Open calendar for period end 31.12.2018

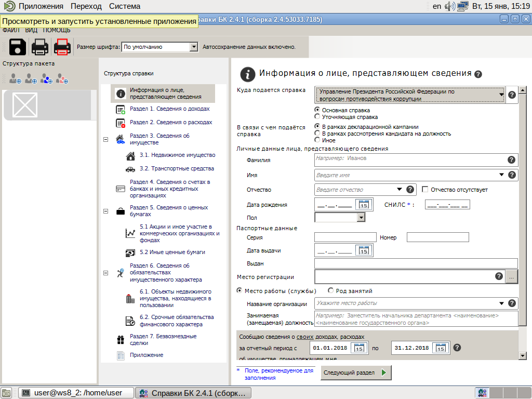pyautogui.click(x=441, y=348)
